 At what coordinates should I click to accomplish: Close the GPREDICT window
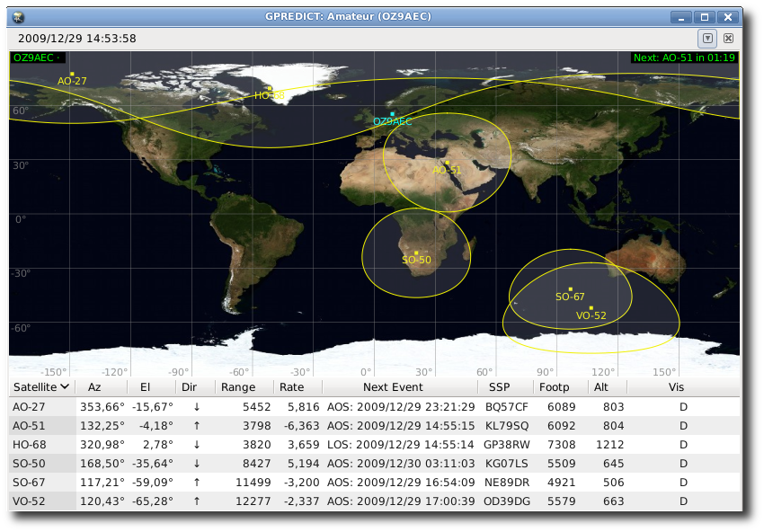pyautogui.click(x=728, y=18)
